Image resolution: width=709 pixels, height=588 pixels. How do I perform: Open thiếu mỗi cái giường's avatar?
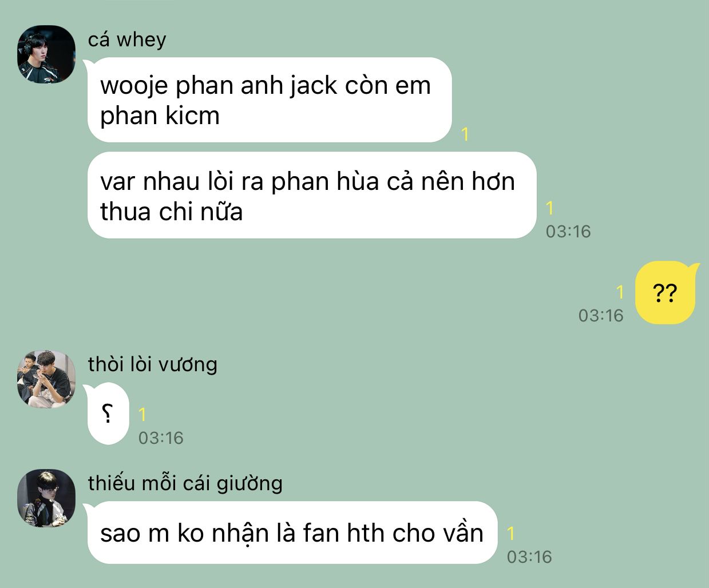click(46, 498)
